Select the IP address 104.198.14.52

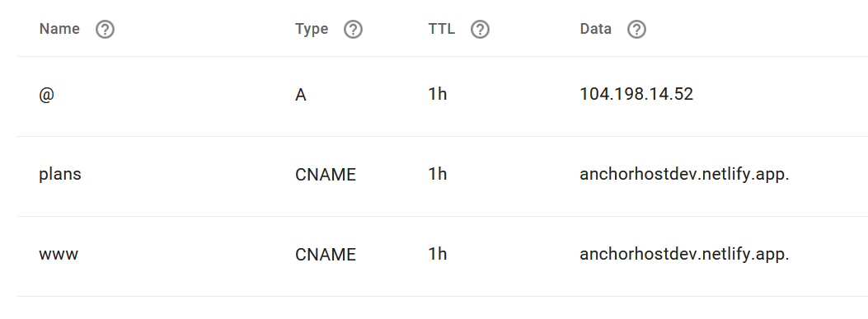pos(636,94)
